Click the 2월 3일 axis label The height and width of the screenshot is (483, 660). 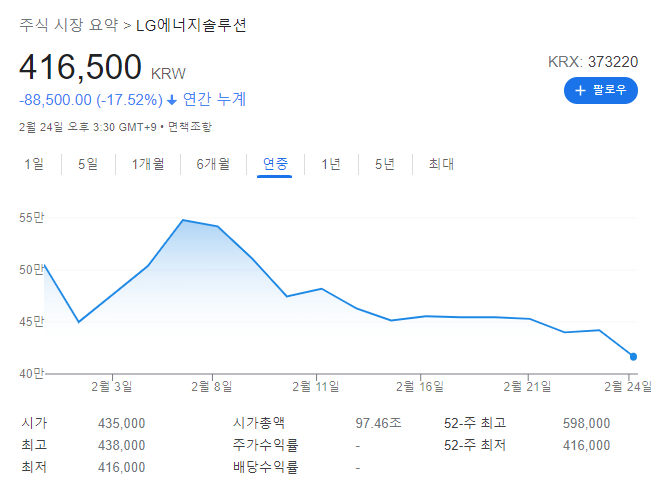tap(112, 386)
